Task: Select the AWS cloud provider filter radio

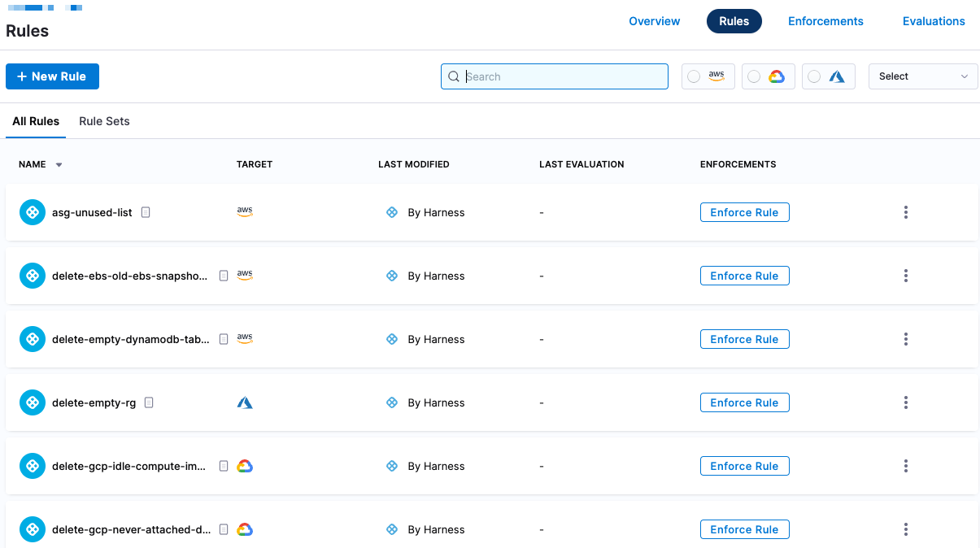Action: pos(694,76)
